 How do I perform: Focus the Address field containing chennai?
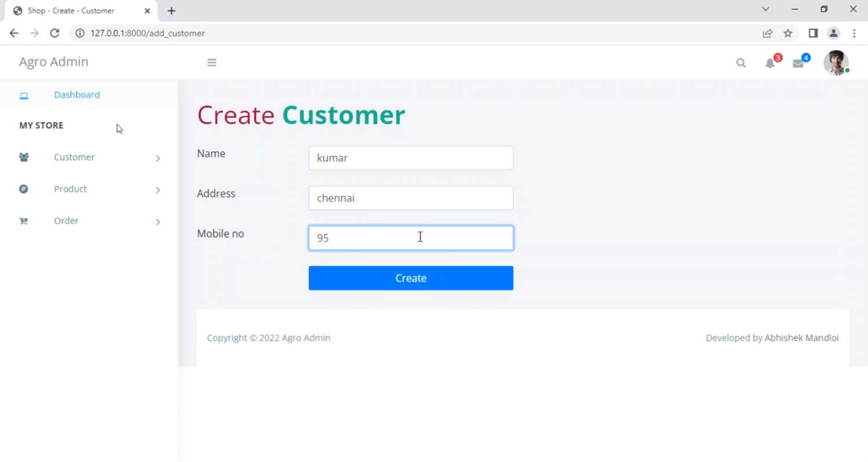point(411,198)
